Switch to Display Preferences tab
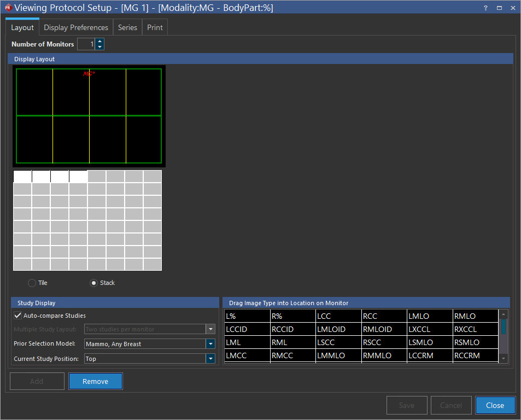 pyautogui.click(x=76, y=27)
